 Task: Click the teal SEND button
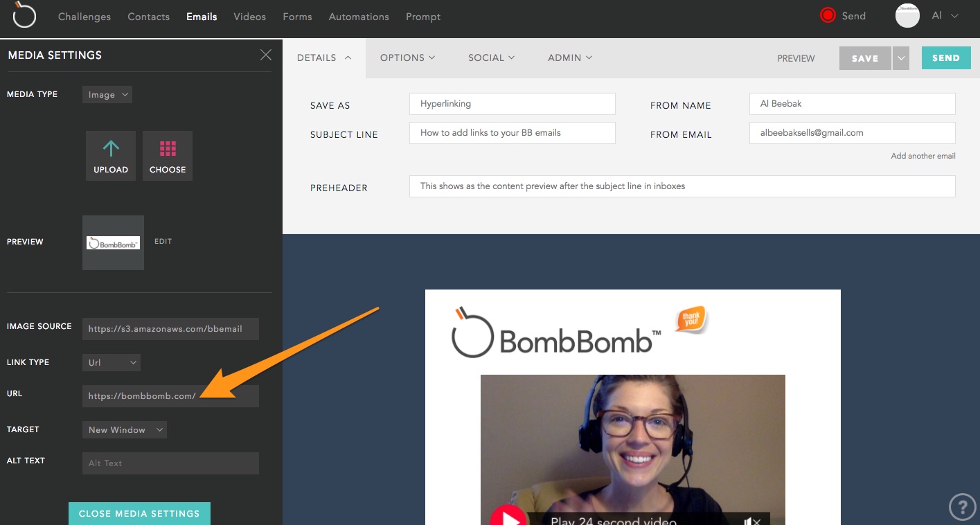pos(945,58)
